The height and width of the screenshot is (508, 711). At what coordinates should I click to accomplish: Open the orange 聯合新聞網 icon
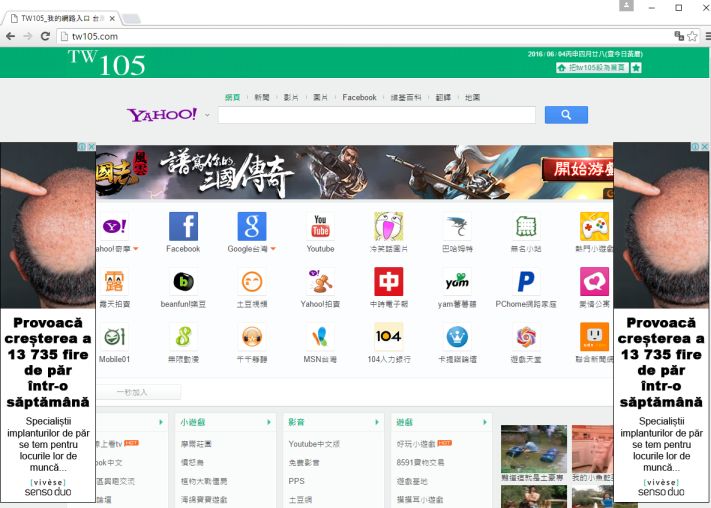click(594, 337)
